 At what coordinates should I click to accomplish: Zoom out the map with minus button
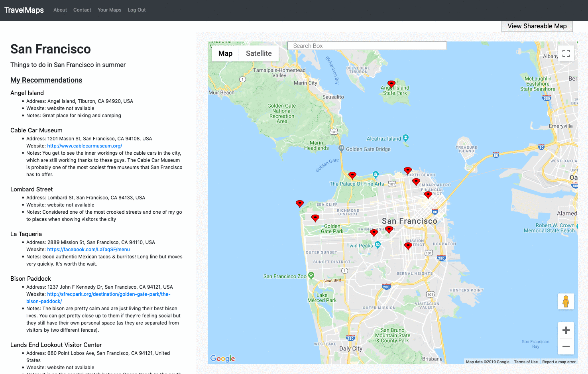[566, 346]
